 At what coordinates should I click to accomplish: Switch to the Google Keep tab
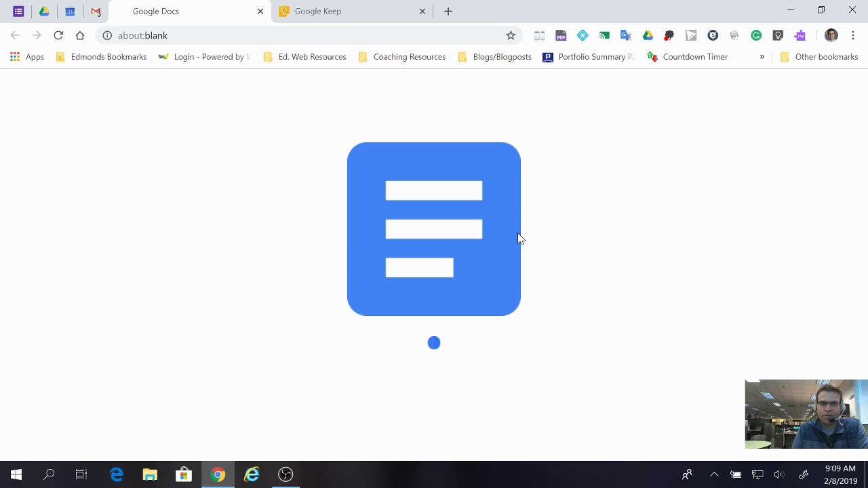pos(352,12)
